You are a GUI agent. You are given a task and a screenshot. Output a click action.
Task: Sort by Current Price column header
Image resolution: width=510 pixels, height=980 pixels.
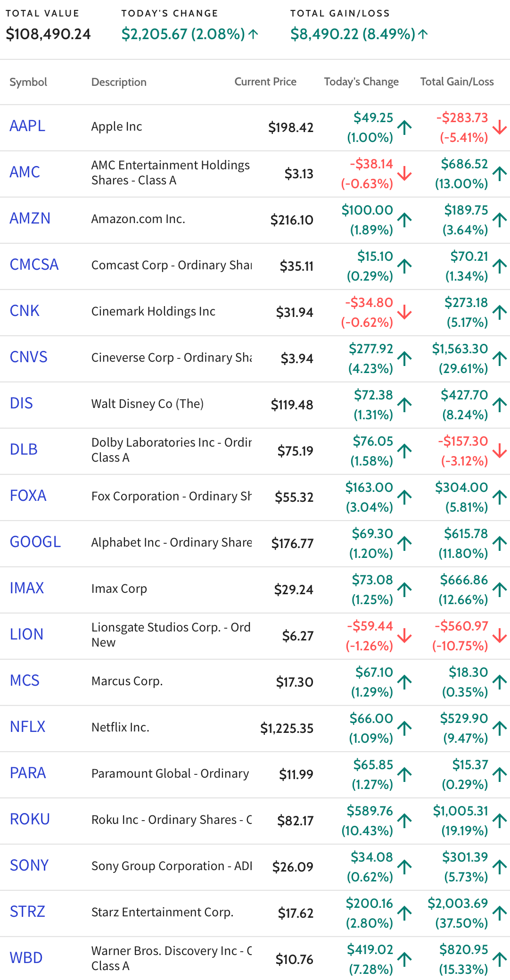(x=265, y=82)
